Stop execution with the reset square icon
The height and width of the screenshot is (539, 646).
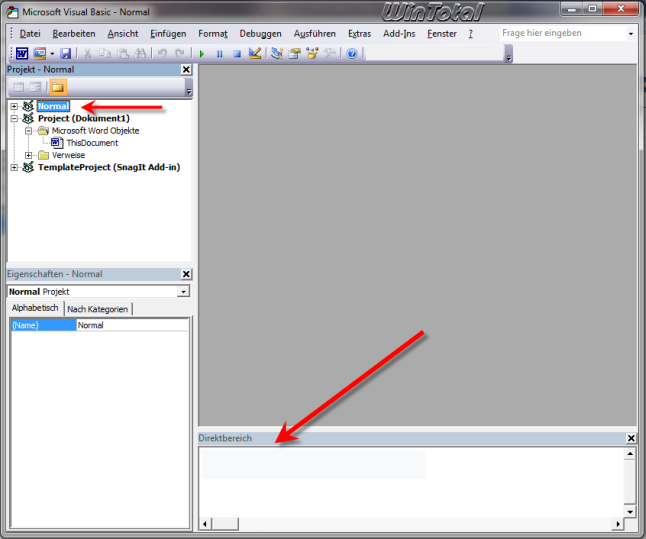click(x=237, y=54)
